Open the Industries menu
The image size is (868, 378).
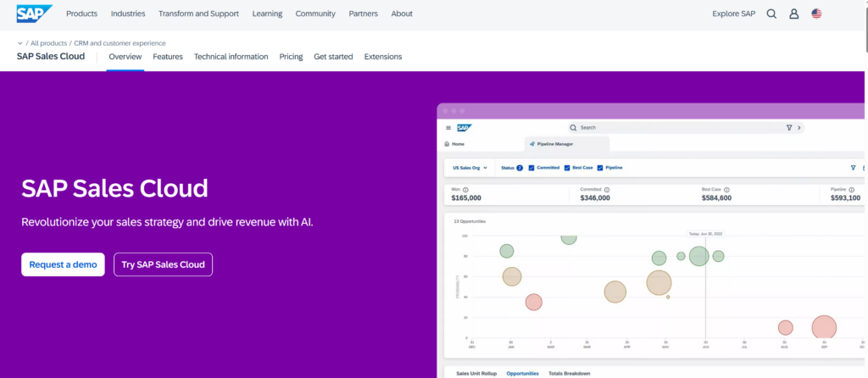click(128, 14)
